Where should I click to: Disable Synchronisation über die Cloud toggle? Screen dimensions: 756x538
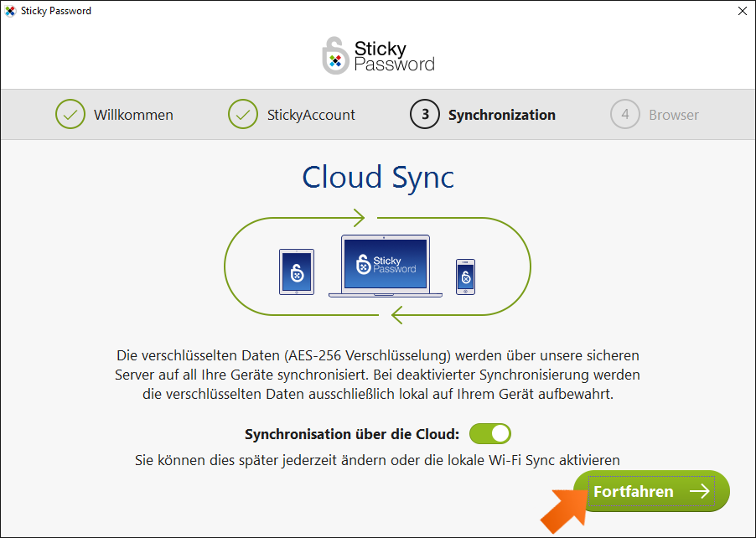[490, 434]
